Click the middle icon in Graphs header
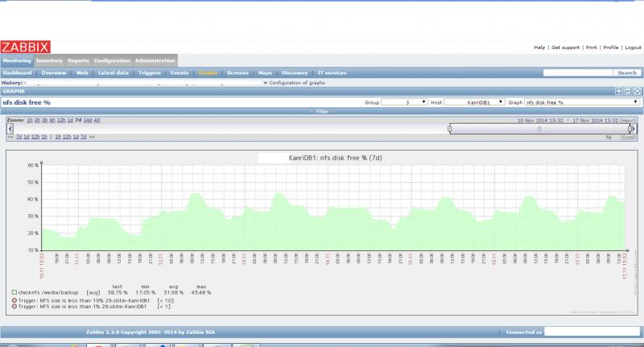Image resolution: width=644 pixels, height=347 pixels. click(628, 92)
